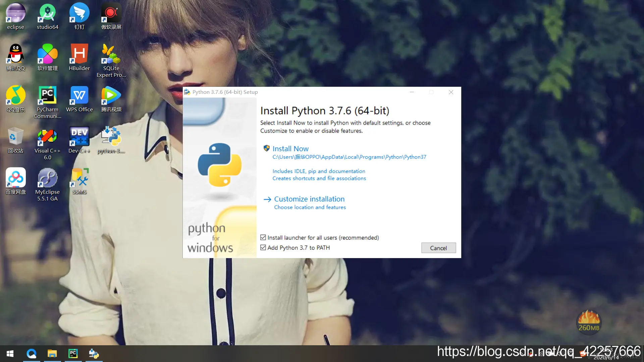The height and width of the screenshot is (362, 644).
Task: Open MyEclipse 5.5.1 GA icon
Action: [47, 178]
